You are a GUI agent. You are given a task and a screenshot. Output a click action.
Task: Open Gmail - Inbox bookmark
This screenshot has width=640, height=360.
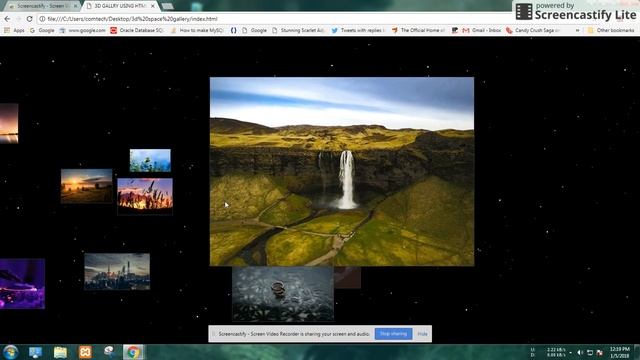pyautogui.click(x=482, y=31)
